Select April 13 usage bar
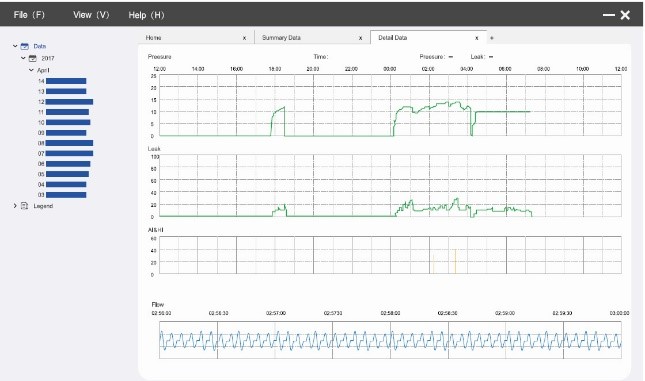Image resolution: width=645 pixels, height=381 pixels. (66, 91)
